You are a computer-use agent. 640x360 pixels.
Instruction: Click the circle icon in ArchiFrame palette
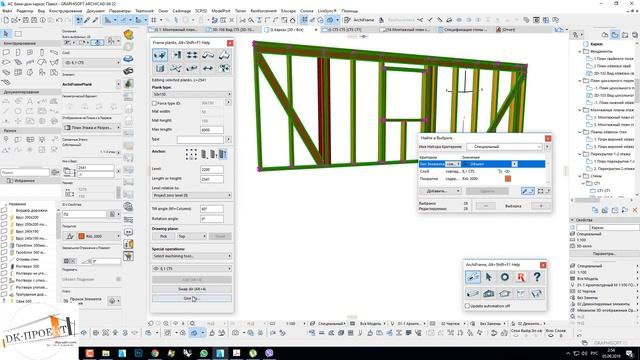505,277
